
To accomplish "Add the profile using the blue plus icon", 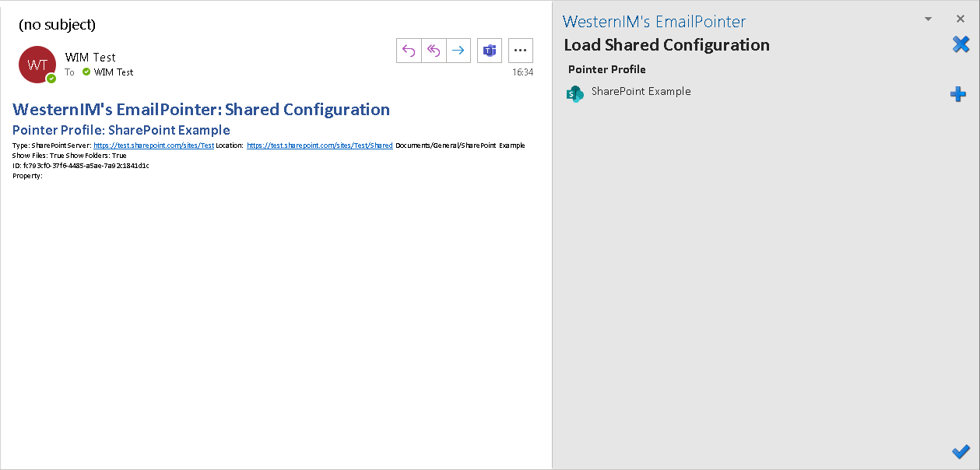I will click(x=958, y=93).
